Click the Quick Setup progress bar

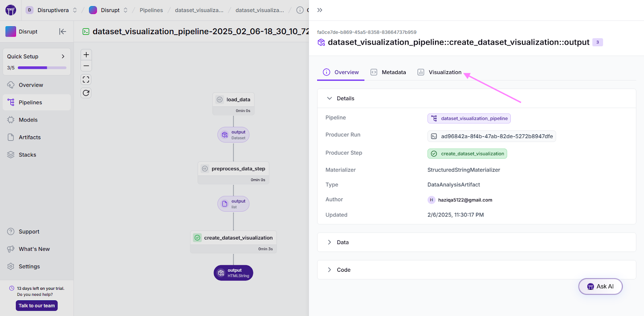point(42,68)
